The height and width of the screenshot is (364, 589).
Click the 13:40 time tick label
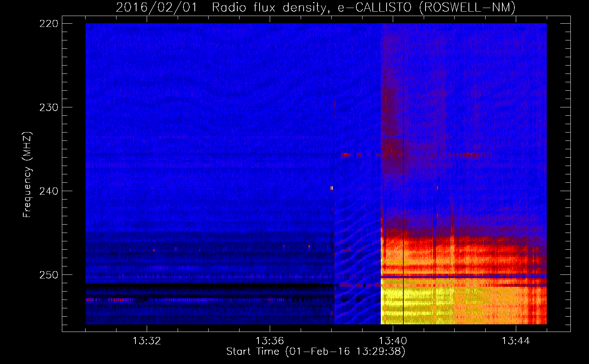(x=393, y=341)
